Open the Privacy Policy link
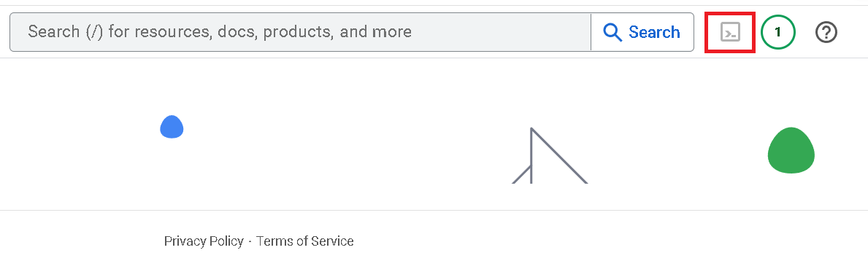This screenshot has width=868, height=269. [204, 241]
